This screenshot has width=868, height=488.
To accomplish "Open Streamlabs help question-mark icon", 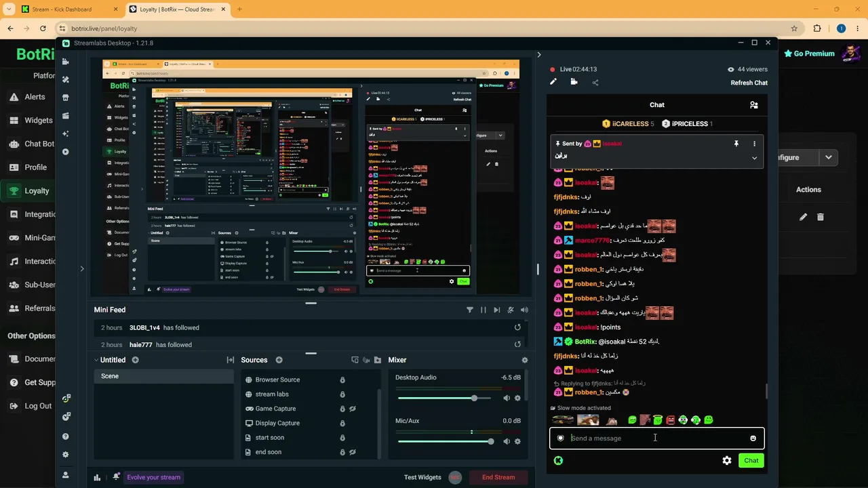I will click(x=66, y=436).
